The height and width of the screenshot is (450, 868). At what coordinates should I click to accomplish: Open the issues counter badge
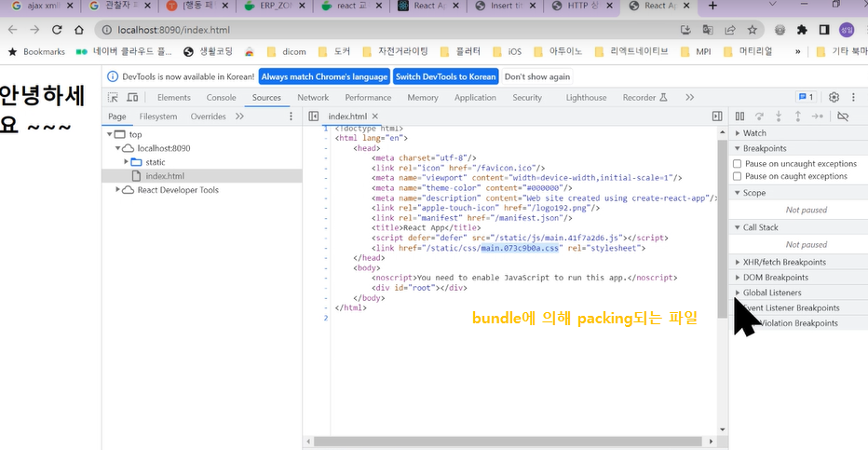[x=806, y=97]
